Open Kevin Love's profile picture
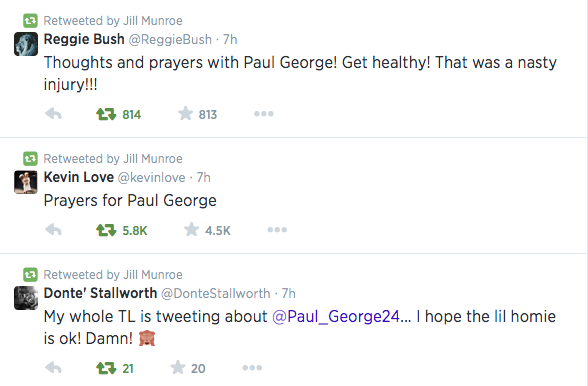 pos(26,182)
